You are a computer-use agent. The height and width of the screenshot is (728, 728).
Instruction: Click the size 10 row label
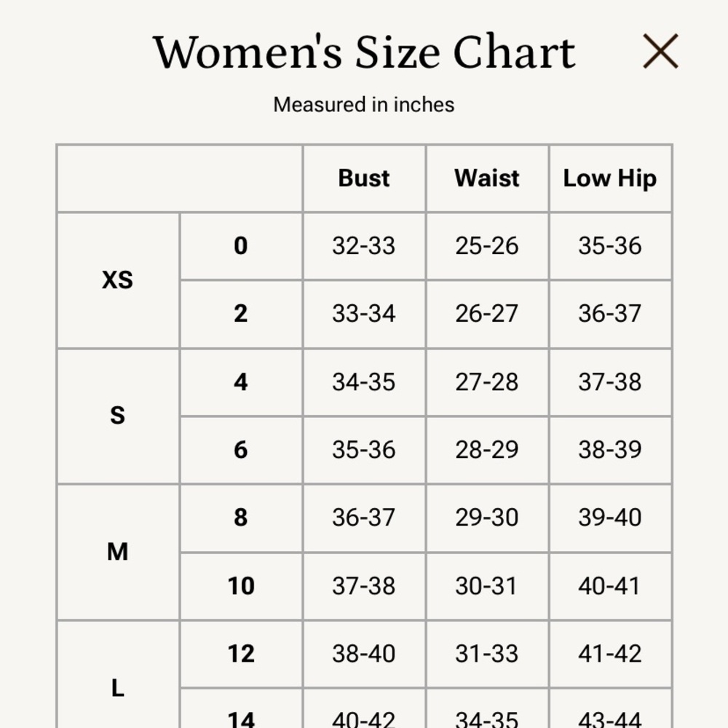point(241,585)
